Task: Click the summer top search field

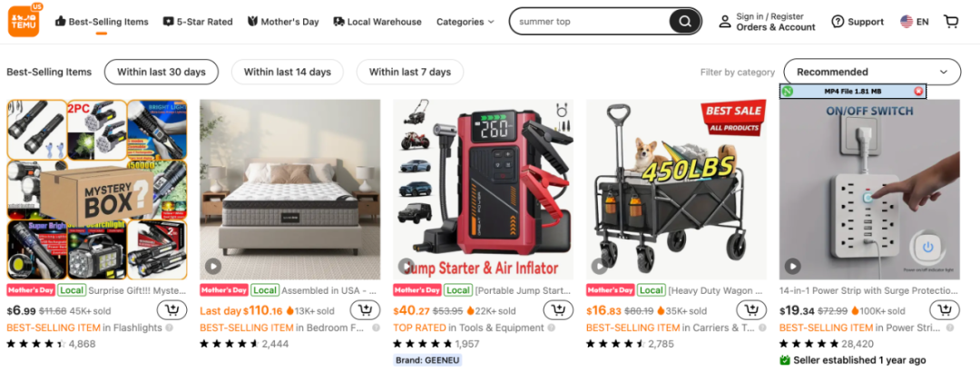Action: tap(590, 22)
